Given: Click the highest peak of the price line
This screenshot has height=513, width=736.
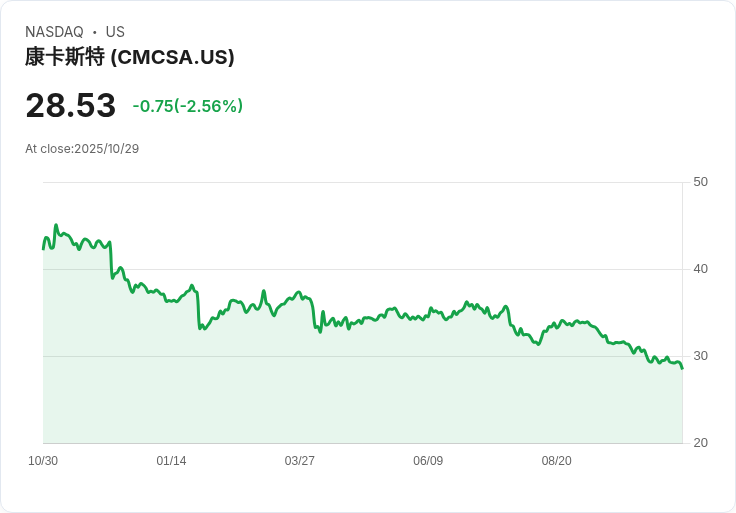Looking at the screenshot, I should coord(56,225).
